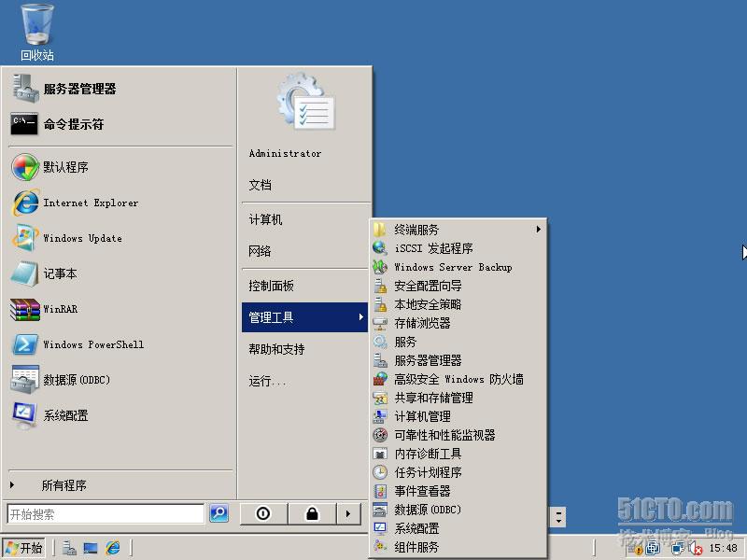Launch Internet Explorer from Start menu
Screen dimensions: 747x560
point(90,203)
